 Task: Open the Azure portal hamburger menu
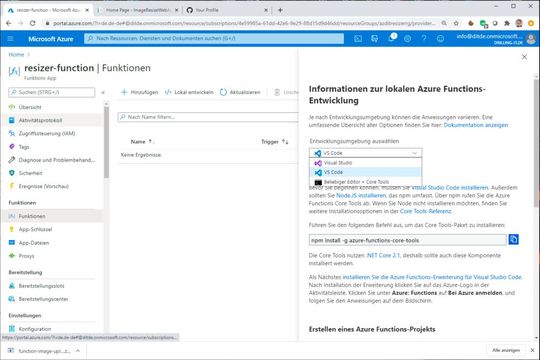click(x=10, y=39)
